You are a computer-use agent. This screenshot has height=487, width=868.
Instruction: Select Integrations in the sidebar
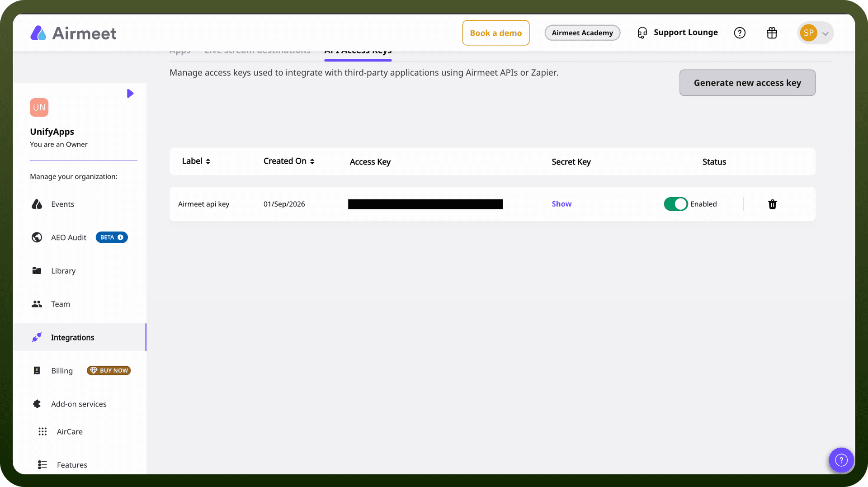point(80,337)
